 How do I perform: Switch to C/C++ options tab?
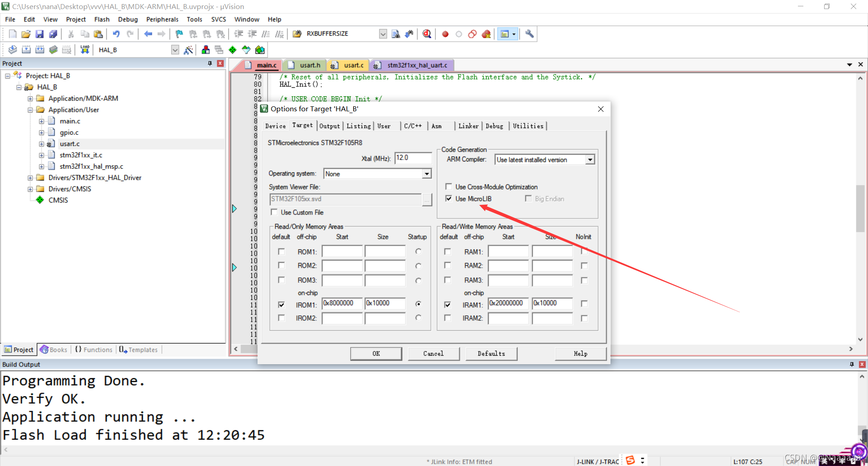413,126
